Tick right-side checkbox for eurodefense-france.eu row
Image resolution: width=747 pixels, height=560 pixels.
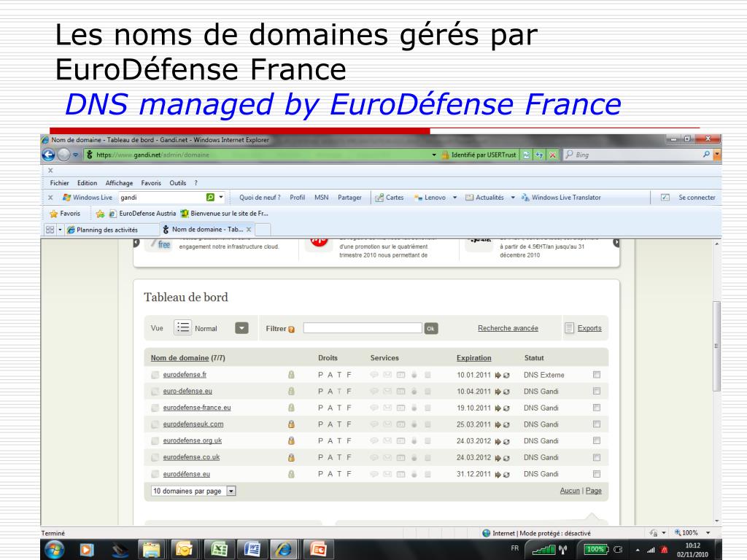597,408
